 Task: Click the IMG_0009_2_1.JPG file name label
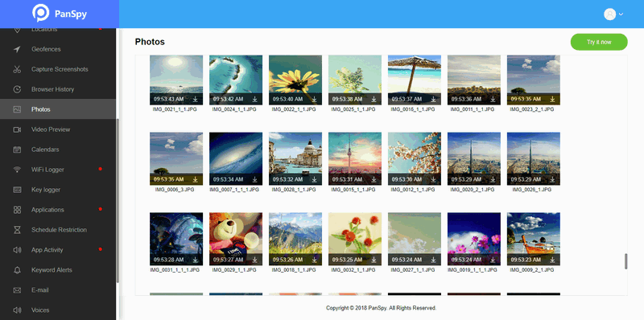[533, 270]
